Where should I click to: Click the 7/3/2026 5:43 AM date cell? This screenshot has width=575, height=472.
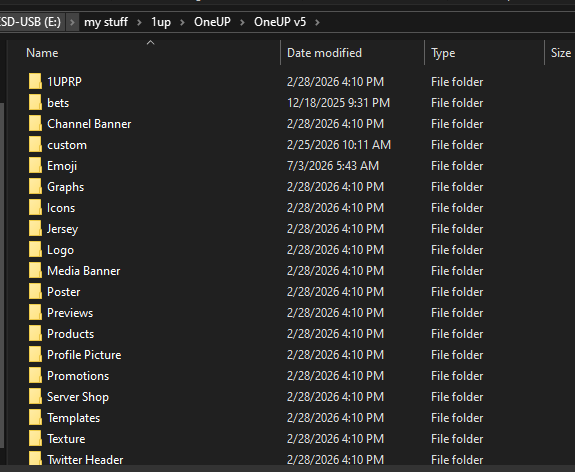(333, 166)
